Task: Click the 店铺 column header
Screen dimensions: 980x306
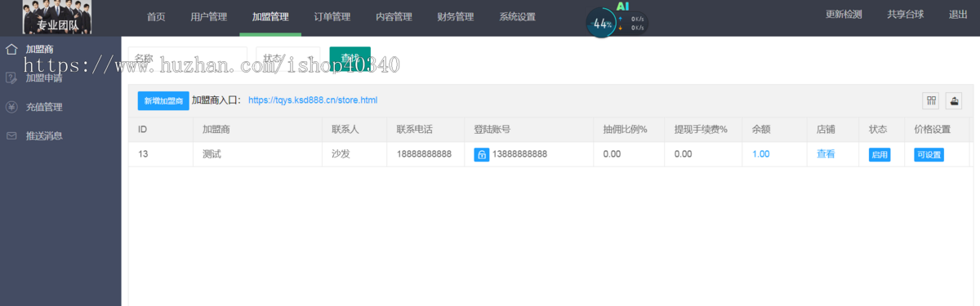Action: click(x=826, y=130)
